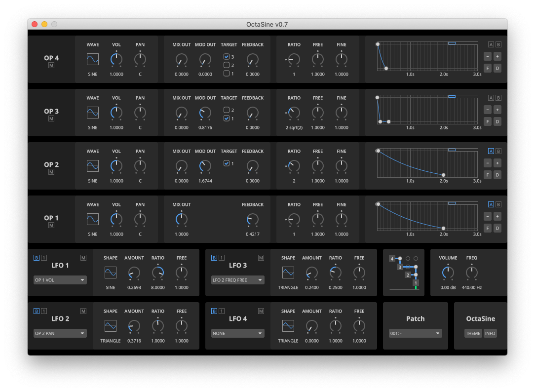Mute OP 4 with its M button
The width and height of the screenshot is (535, 392).
51,65
